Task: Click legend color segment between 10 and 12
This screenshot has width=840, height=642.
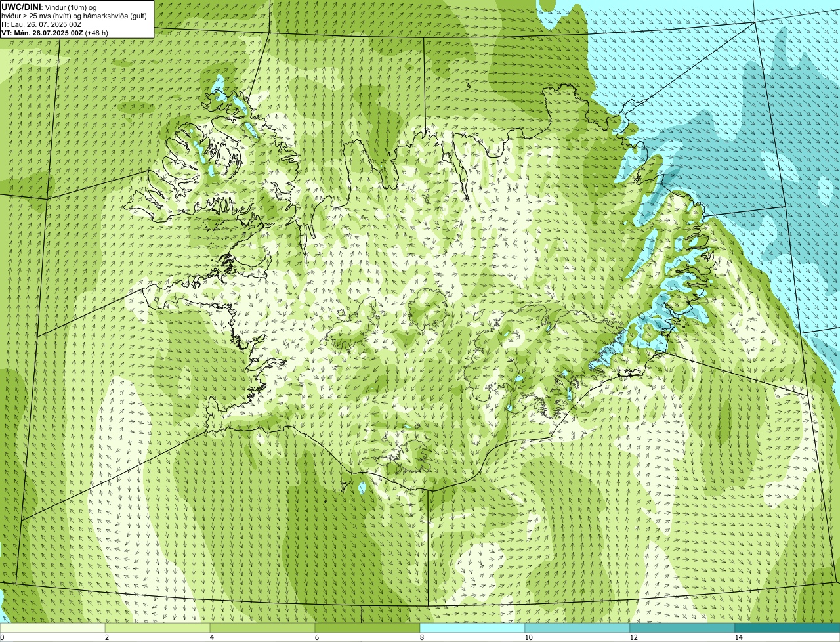Action: point(577,628)
